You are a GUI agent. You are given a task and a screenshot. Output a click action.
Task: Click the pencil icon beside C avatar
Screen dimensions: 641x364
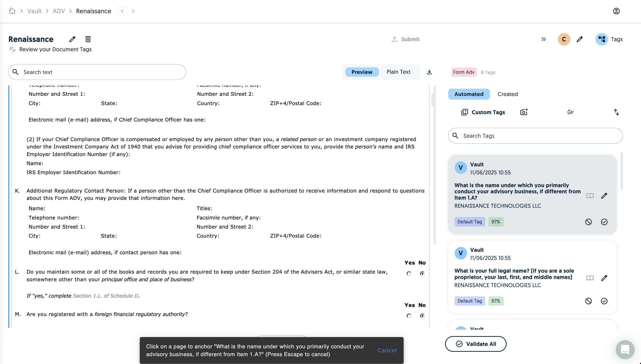click(580, 39)
